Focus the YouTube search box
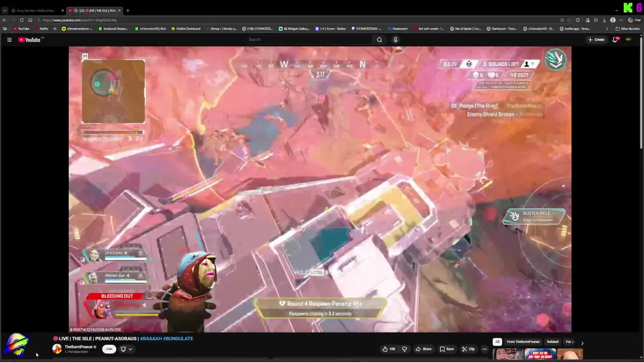This screenshot has height=362, width=644. click(308, 40)
